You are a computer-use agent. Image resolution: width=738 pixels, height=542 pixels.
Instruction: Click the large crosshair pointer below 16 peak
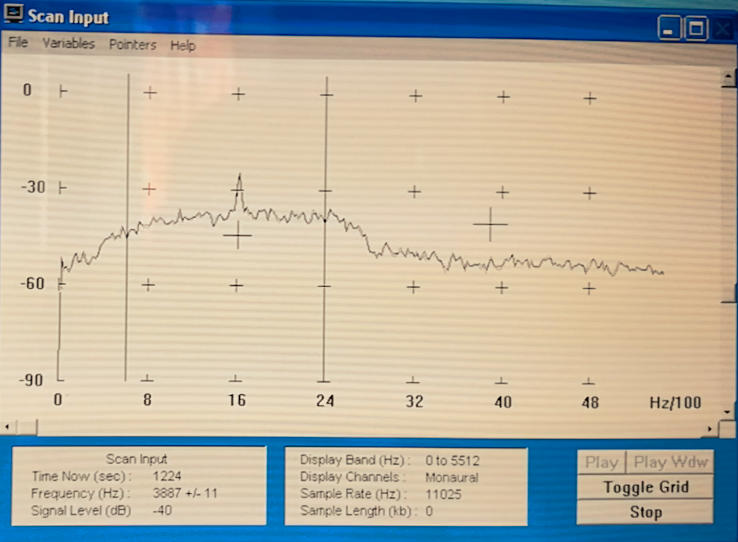[238, 235]
